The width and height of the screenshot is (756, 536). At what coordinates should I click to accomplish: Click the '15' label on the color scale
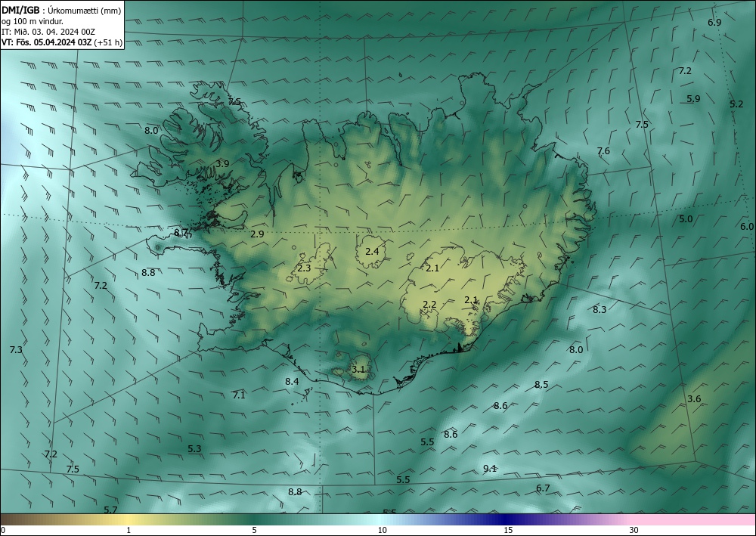(x=508, y=530)
